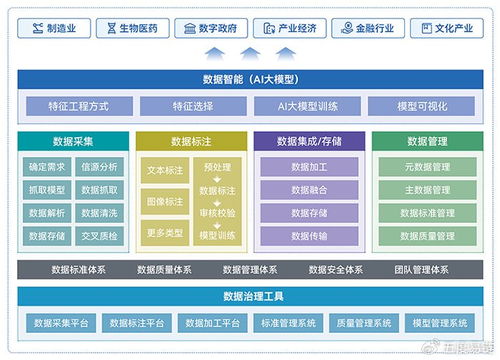
Task: Click the yellow 数据标注 section header
Action: [192, 141]
